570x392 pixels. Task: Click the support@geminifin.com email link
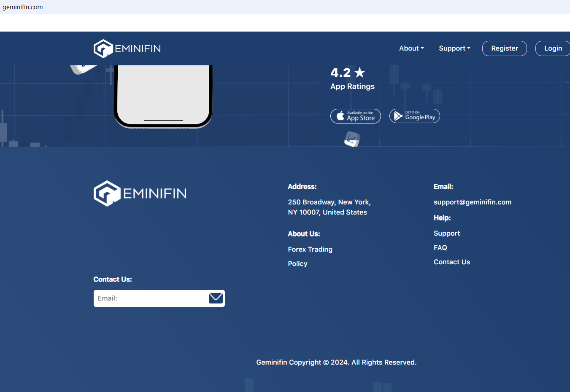[472, 202]
